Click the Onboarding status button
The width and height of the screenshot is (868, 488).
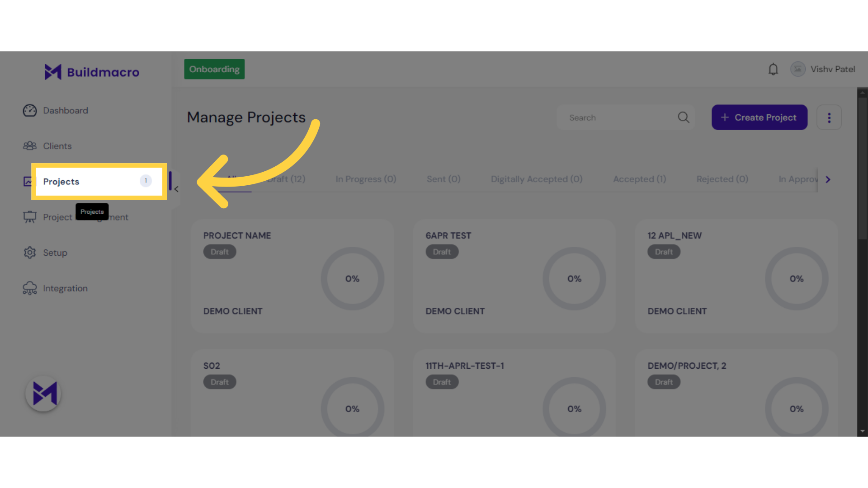click(214, 69)
